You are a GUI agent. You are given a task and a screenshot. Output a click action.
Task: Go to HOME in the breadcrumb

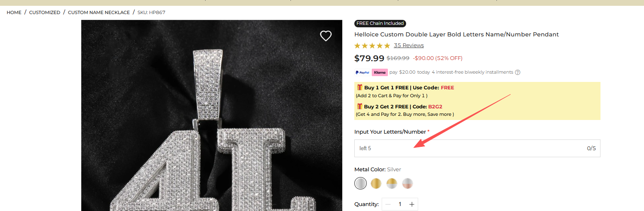(x=14, y=12)
